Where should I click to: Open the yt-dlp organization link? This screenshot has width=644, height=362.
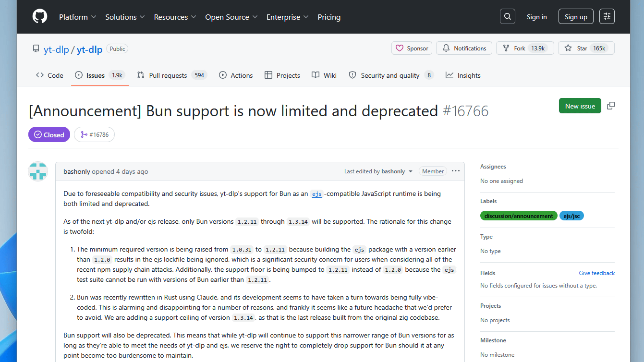(x=56, y=49)
